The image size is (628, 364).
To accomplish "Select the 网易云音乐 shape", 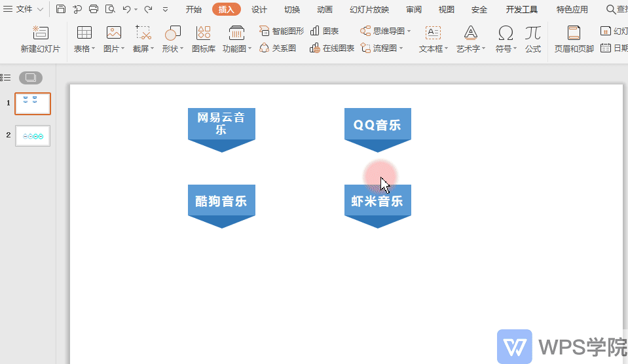I will [221, 130].
